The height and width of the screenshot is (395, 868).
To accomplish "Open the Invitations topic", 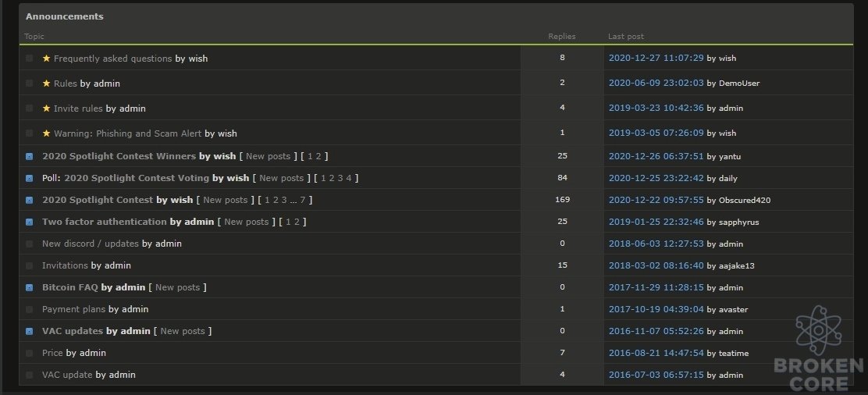I will [65, 265].
